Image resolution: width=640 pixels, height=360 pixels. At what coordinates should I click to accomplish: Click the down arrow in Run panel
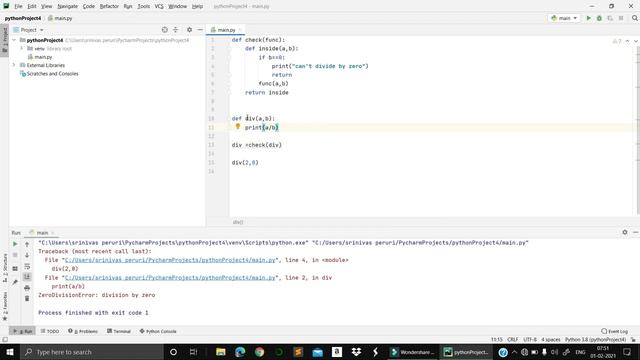click(27, 255)
